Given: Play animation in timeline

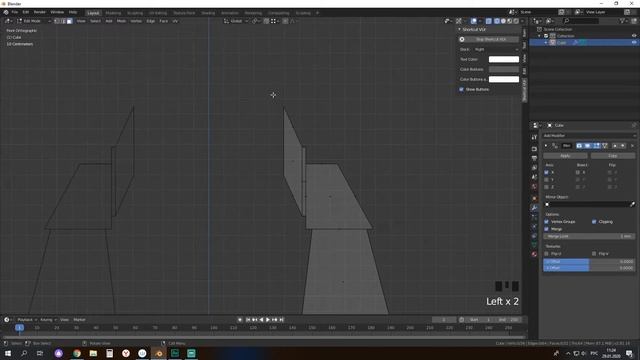Looking at the screenshot, I should 268,320.
